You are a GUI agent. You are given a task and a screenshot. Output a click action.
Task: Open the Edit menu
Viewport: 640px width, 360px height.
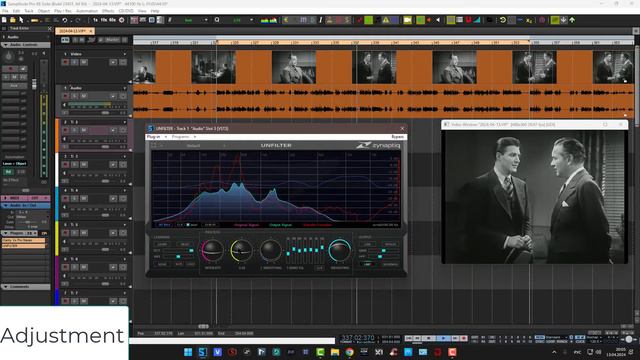click(x=16, y=11)
